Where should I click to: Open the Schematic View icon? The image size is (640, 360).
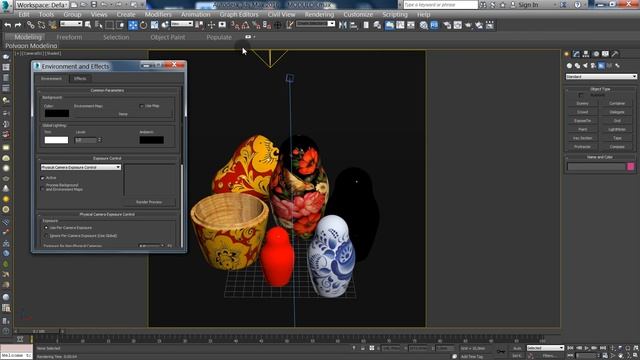tap(411, 25)
